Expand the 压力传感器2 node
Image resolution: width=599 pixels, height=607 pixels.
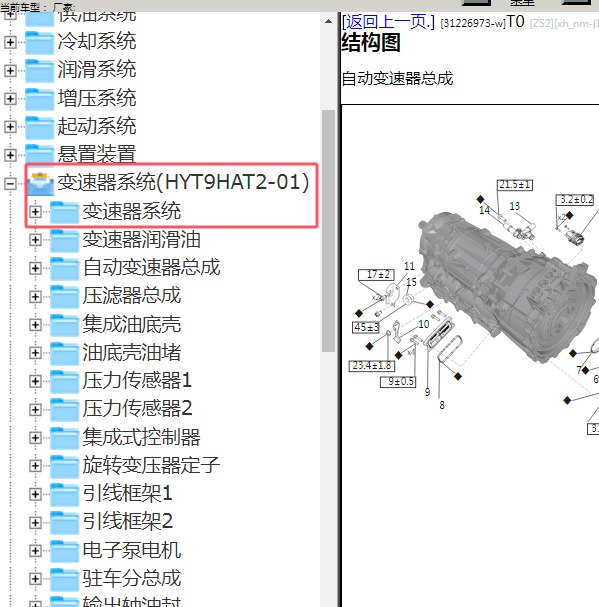(35, 410)
